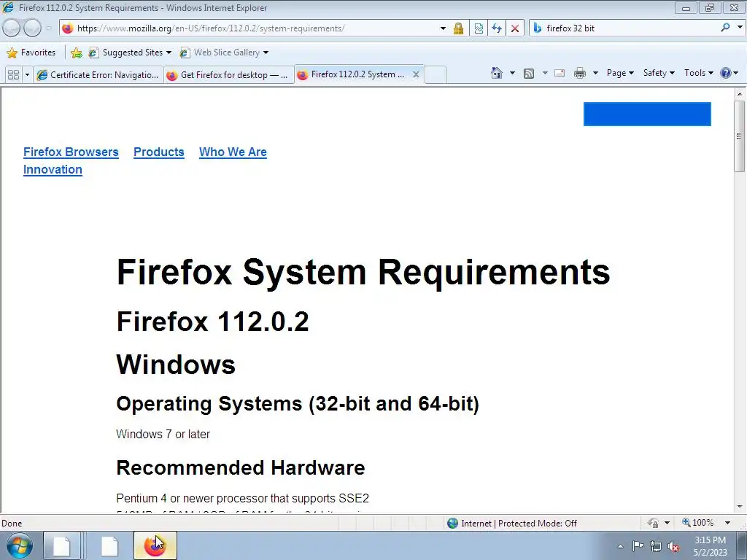747x560 pixels.
Task: Toggle Compatibility View icon
Action: point(479,28)
